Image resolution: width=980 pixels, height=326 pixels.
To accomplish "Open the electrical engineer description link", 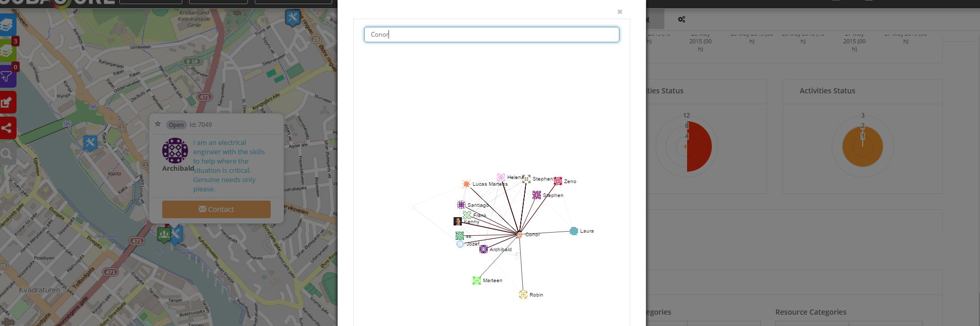I will pos(229,166).
